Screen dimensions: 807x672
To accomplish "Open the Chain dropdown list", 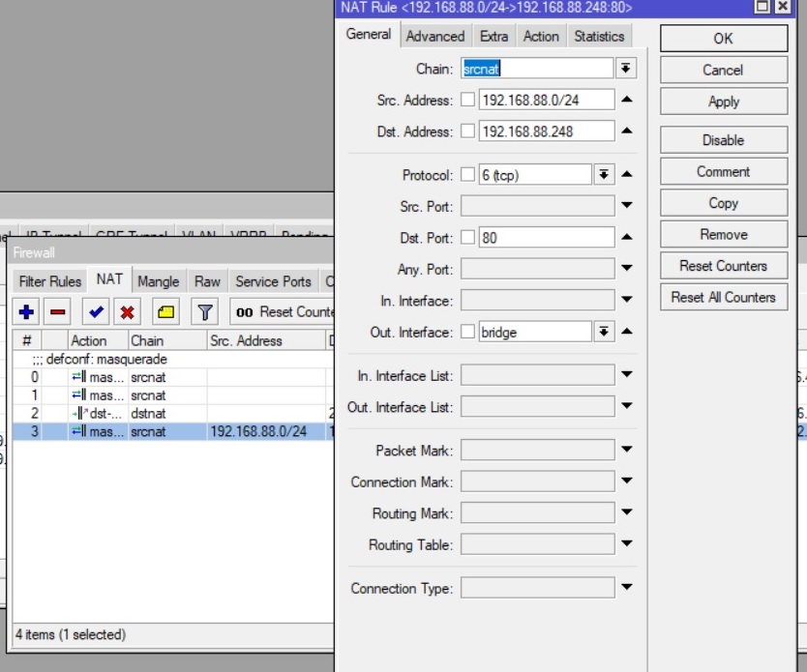I will click(x=627, y=69).
